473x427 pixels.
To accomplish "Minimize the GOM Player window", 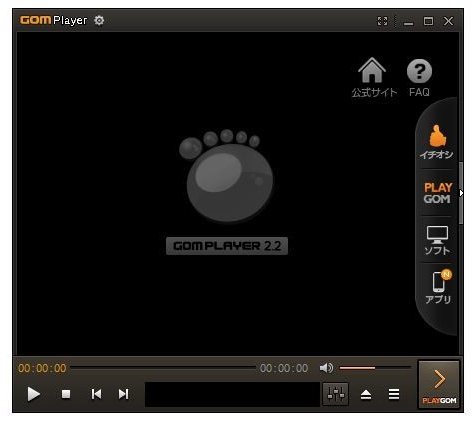I will 408,23.
